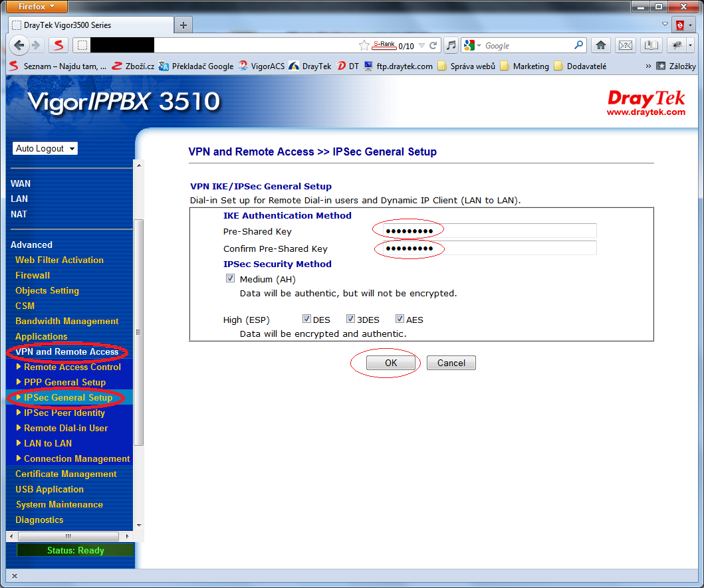This screenshot has width=704, height=588.
Task: Open the Firefox application menu
Action: [x=37, y=6]
